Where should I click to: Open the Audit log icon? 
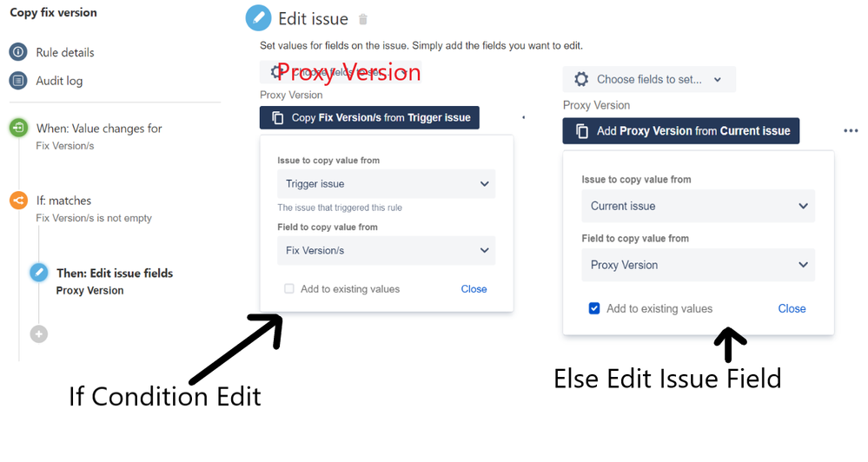18,81
